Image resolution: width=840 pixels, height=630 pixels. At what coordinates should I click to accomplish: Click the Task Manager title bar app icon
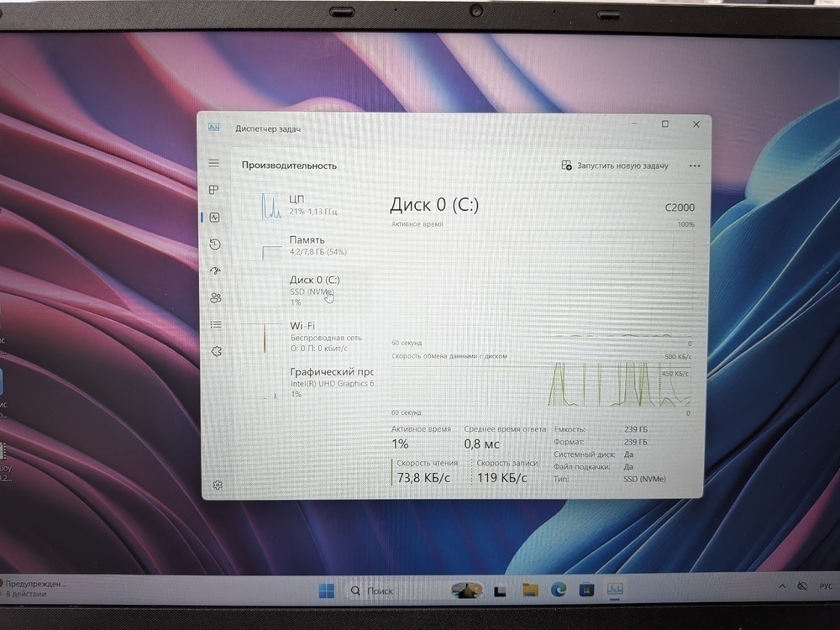213,127
